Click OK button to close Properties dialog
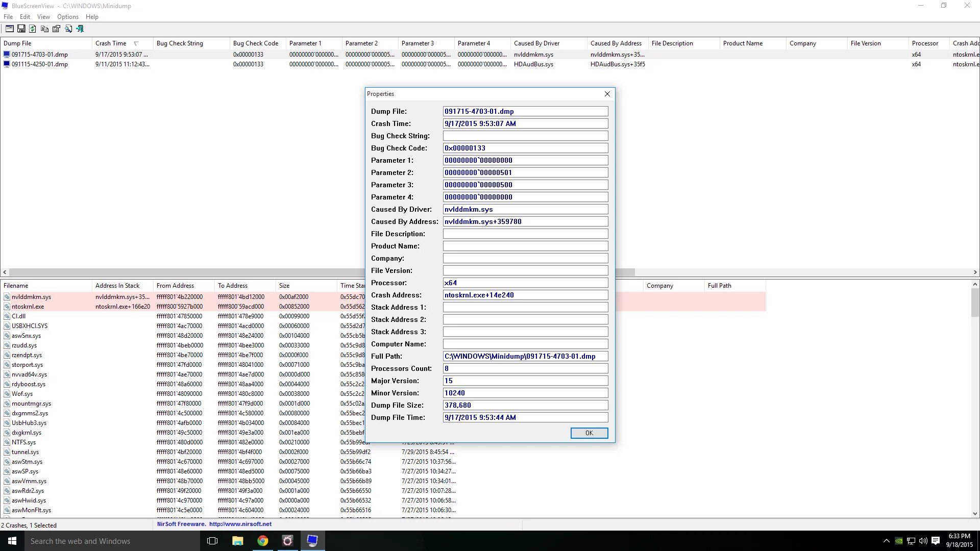980x551 pixels. [x=589, y=433]
